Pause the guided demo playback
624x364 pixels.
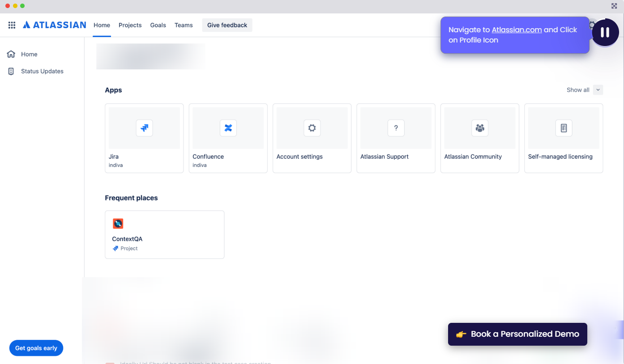[x=605, y=32]
